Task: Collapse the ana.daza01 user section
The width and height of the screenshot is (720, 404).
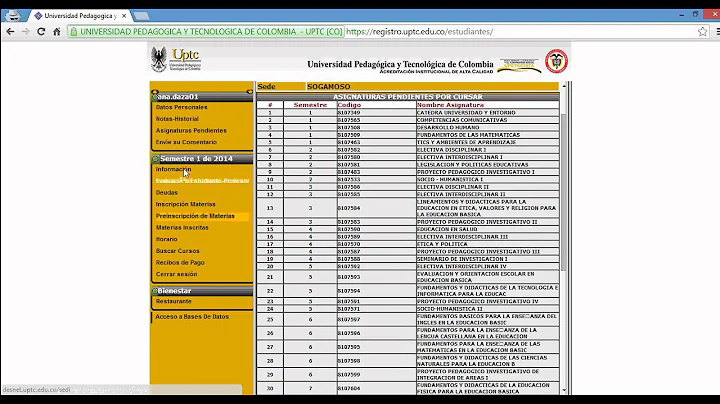Action: click(x=155, y=97)
